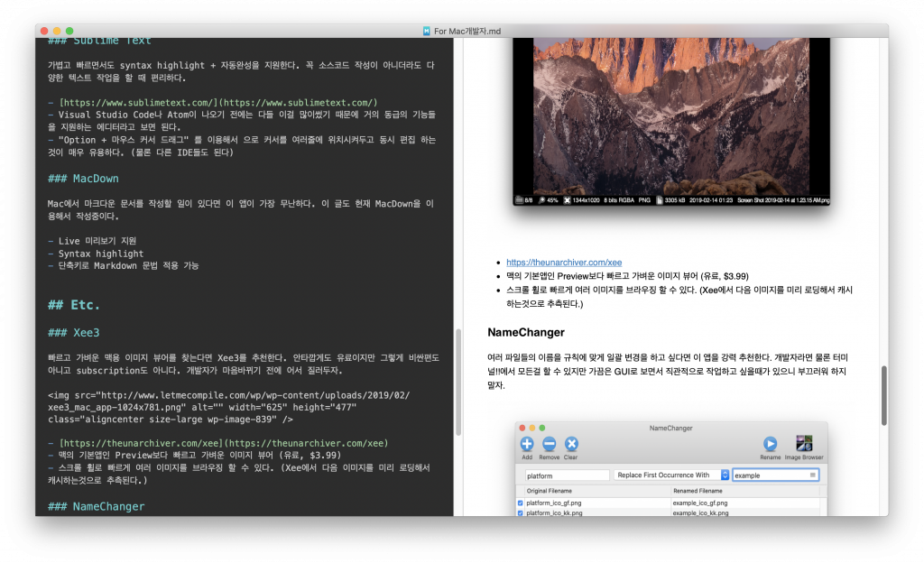This screenshot has height=563, width=924.
Task: Click the NameChanger heading in preview
Action: [x=526, y=332]
